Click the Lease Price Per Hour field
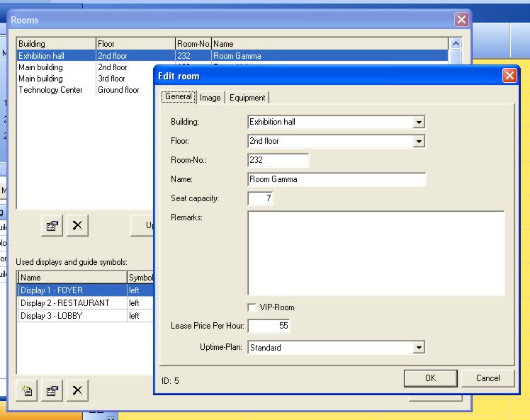 (x=269, y=326)
